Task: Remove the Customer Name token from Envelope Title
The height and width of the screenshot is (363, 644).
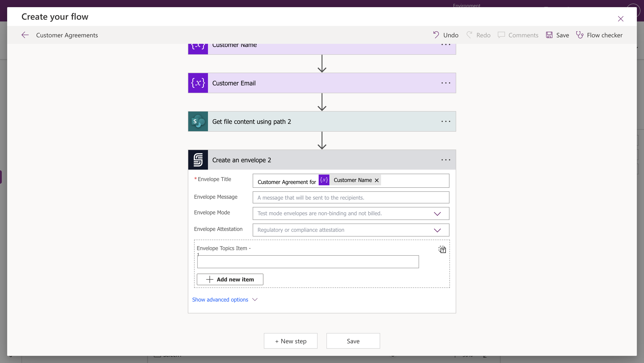Action: click(x=377, y=180)
